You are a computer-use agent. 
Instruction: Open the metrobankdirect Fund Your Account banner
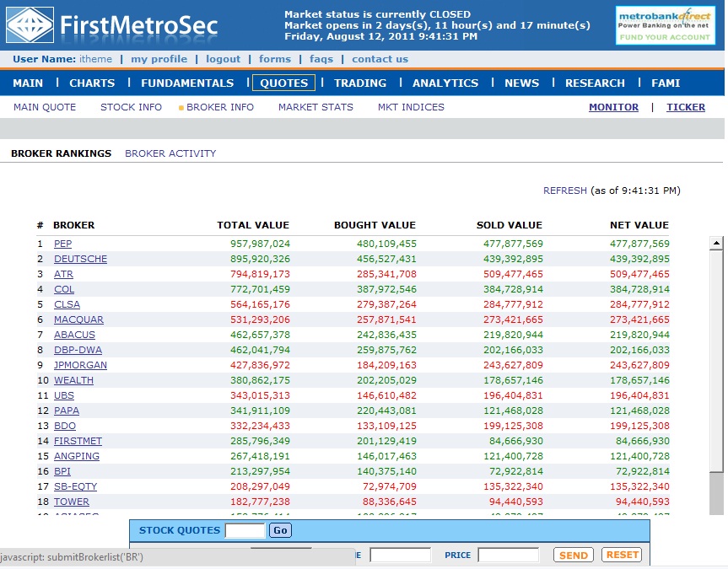point(665,25)
